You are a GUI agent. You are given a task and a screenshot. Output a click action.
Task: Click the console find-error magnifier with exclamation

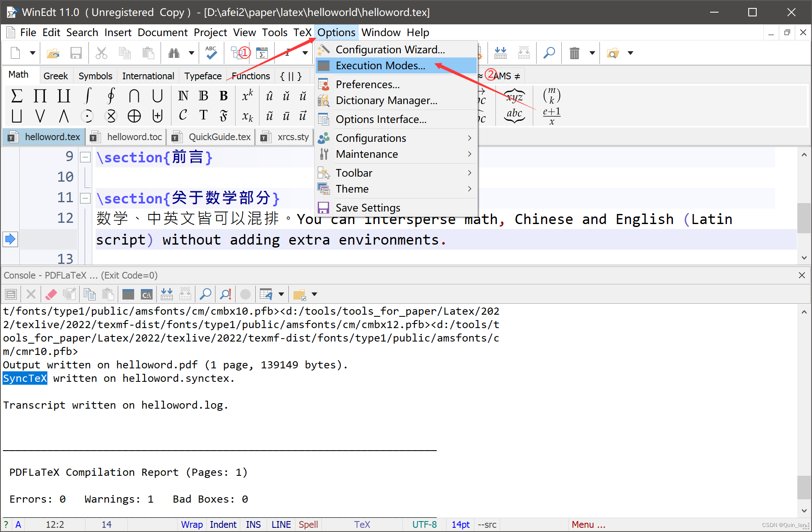pyautogui.click(x=226, y=294)
